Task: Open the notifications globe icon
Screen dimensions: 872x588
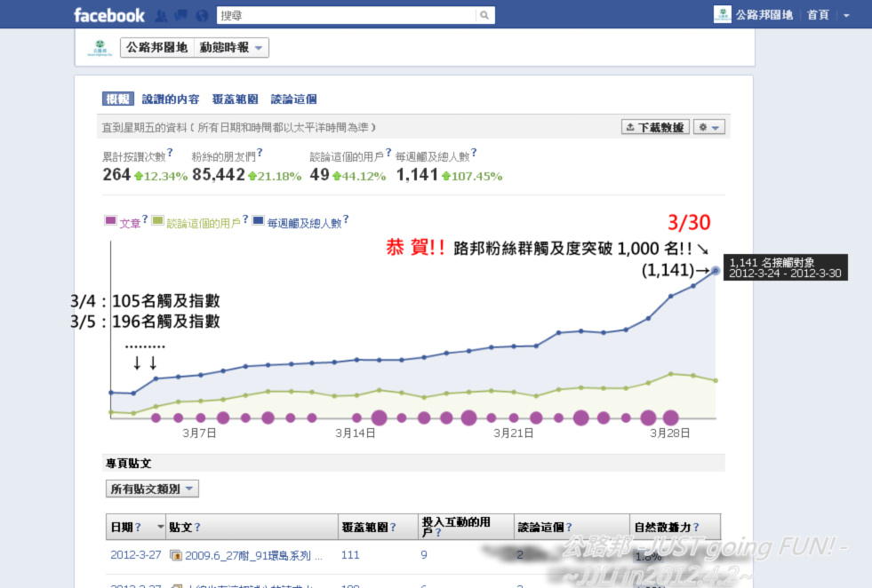Action: 202,15
